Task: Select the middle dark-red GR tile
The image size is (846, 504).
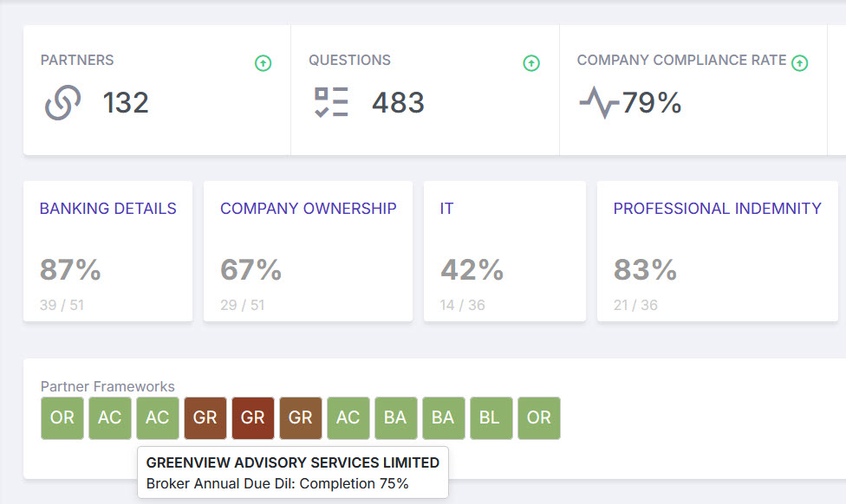Action: [252, 418]
